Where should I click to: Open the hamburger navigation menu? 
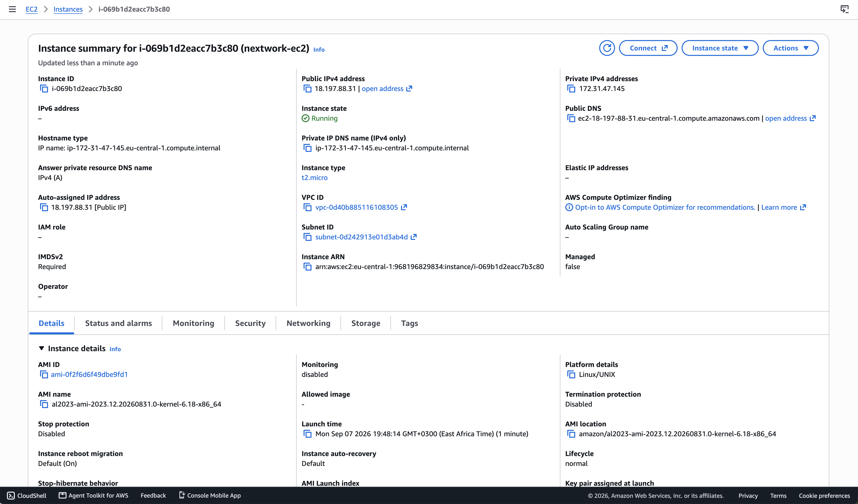tap(12, 9)
